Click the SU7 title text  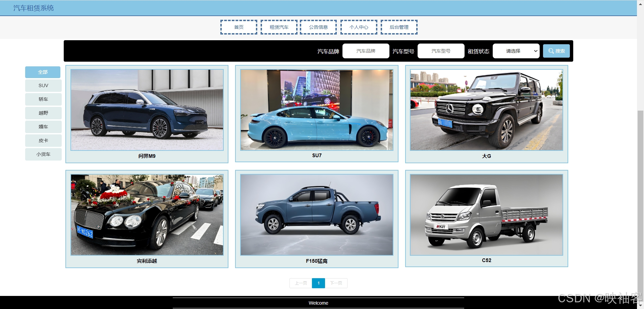tap(317, 156)
